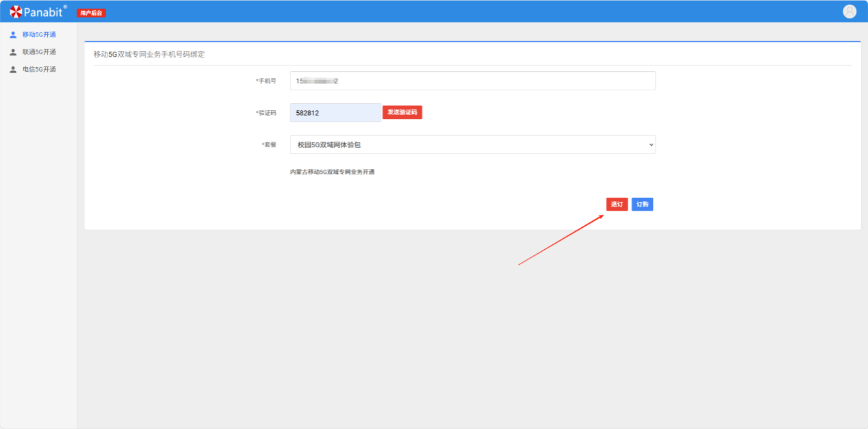Click the chevron arrow on the 套餐 select
Image resolution: width=868 pixels, height=429 pixels.
click(650, 144)
